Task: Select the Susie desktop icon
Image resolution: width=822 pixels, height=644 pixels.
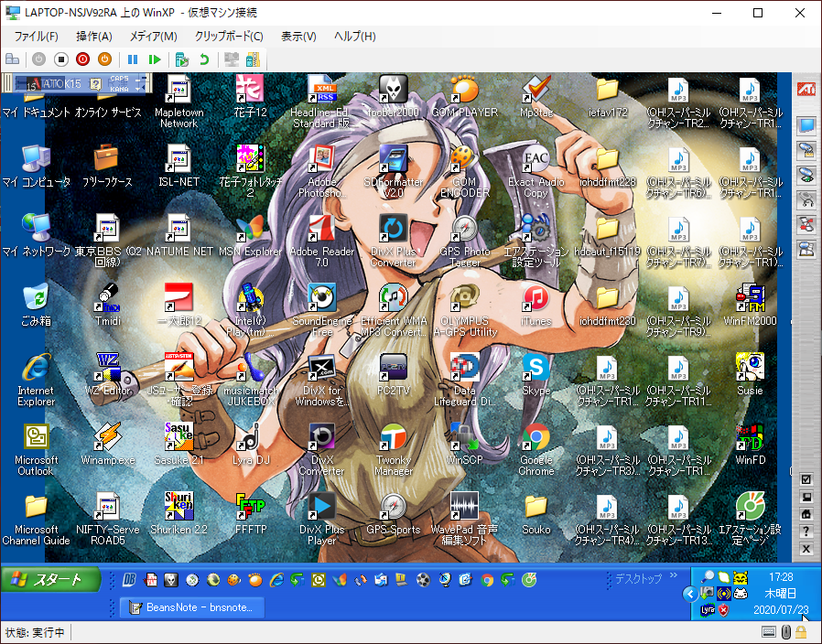Action: click(750, 375)
